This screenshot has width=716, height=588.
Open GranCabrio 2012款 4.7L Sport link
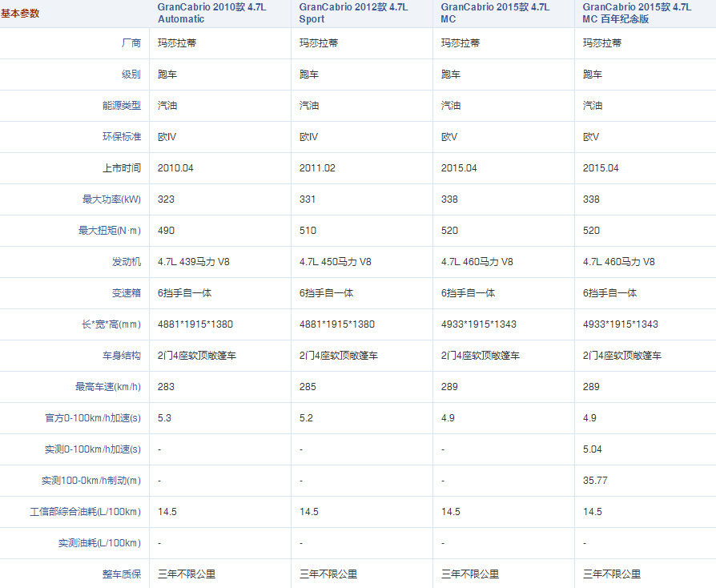(x=353, y=13)
